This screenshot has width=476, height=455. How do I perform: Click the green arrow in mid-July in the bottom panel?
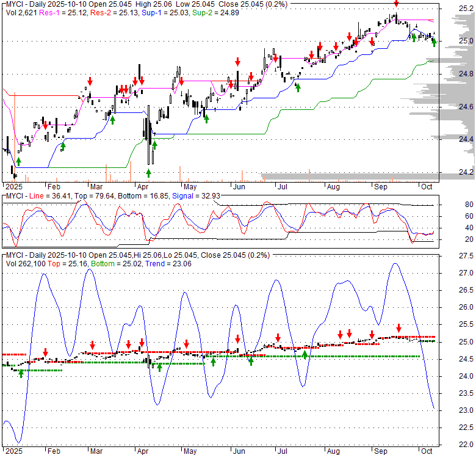click(x=305, y=354)
